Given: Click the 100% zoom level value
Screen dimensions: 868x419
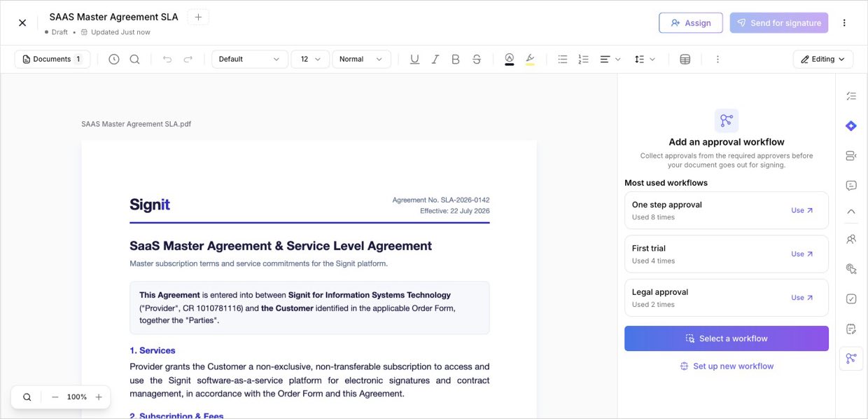Looking at the screenshot, I should [77, 397].
